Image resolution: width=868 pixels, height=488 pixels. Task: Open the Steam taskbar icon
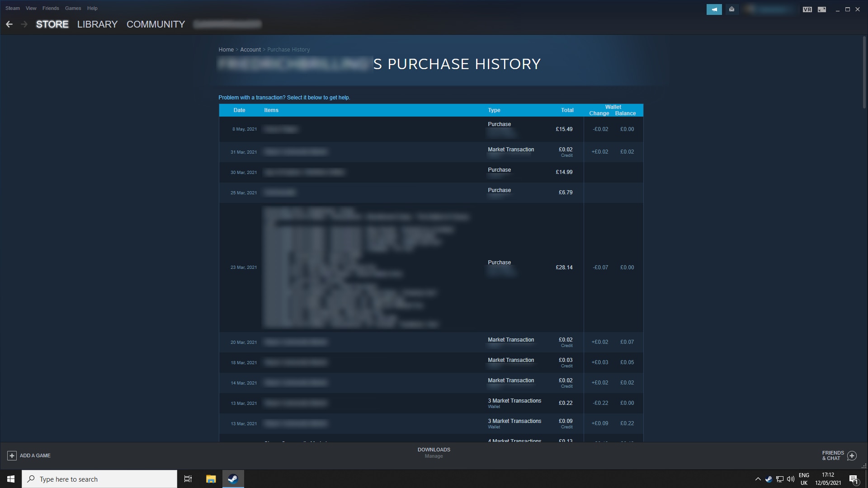click(233, 479)
